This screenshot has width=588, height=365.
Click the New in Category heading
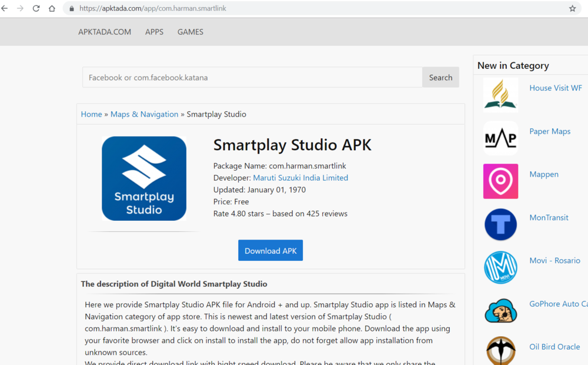click(x=513, y=66)
